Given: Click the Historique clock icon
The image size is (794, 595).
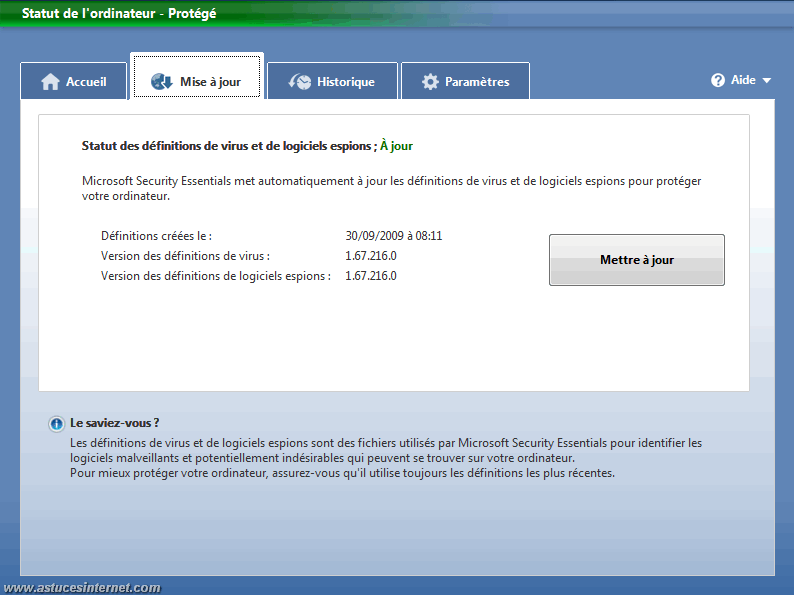Looking at the screenshot, I should (300, 82).
